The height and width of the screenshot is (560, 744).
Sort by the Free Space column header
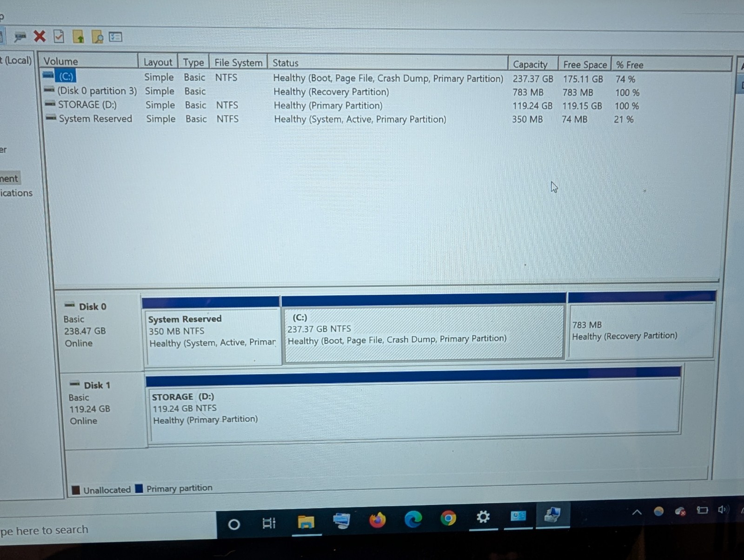585,65
